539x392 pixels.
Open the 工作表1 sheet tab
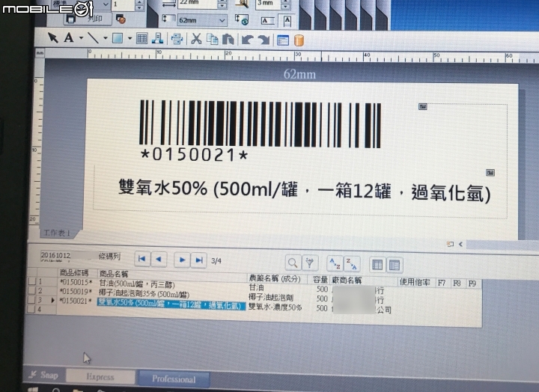point(58,233)
